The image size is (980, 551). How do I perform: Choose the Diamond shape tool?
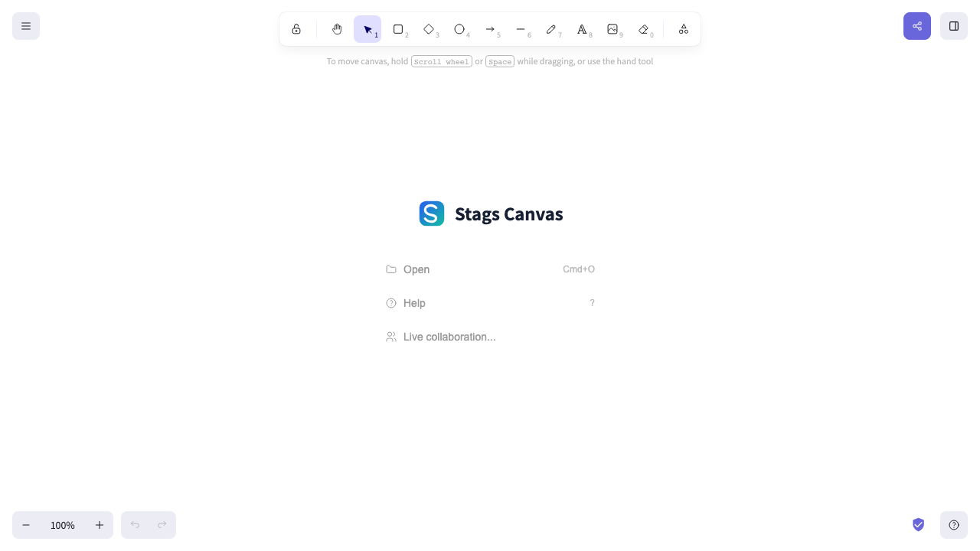click(x=429, y=29)
